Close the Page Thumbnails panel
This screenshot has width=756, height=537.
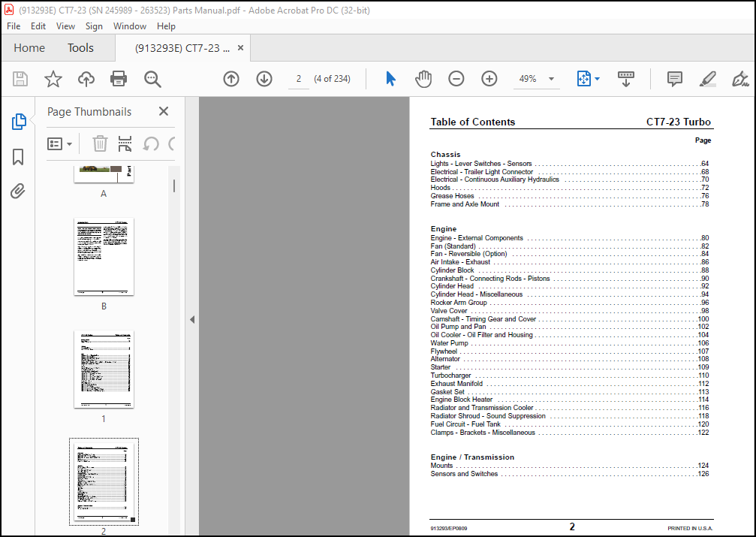(x=164, y=111)
